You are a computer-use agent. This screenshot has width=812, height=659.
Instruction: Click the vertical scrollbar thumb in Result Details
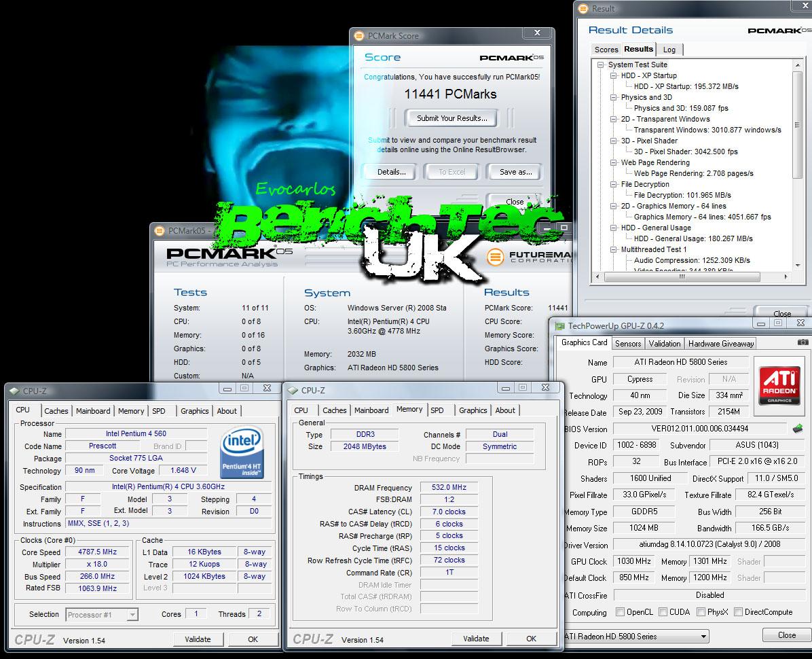click(x=797, y=125)
